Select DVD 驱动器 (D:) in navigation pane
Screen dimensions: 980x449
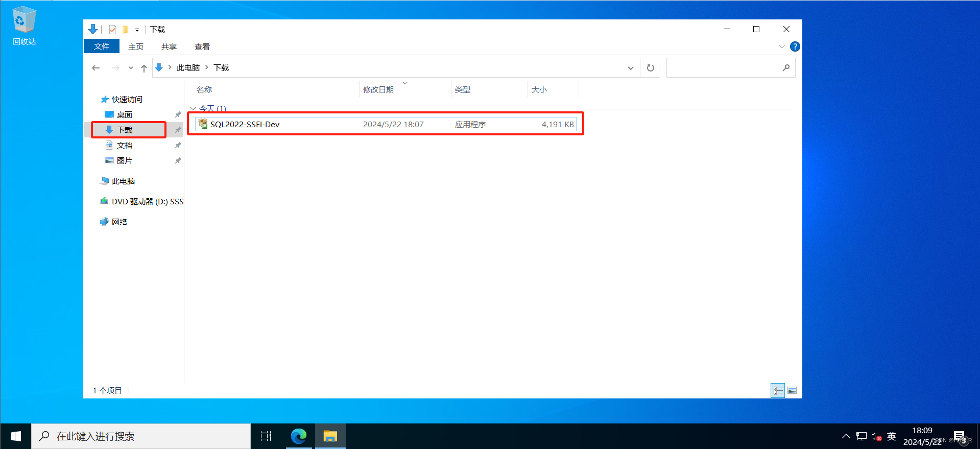tap(141, 201)
